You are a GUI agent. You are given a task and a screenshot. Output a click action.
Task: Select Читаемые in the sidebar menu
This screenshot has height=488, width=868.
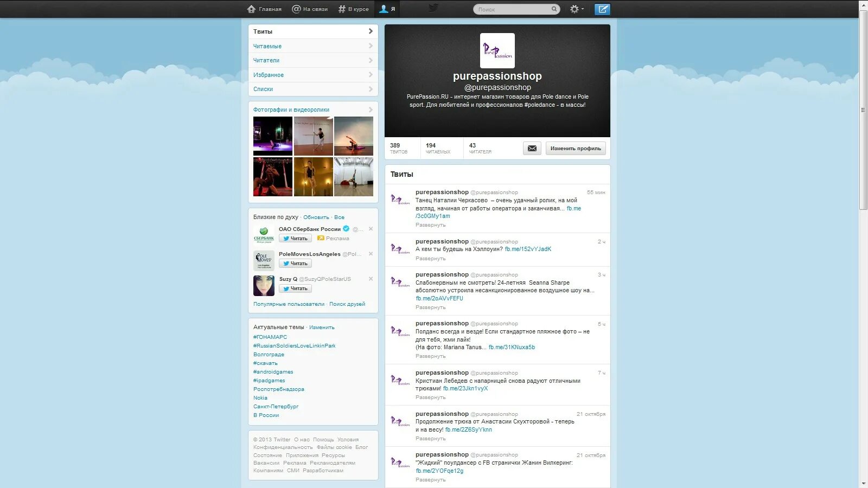click(313, 46)
